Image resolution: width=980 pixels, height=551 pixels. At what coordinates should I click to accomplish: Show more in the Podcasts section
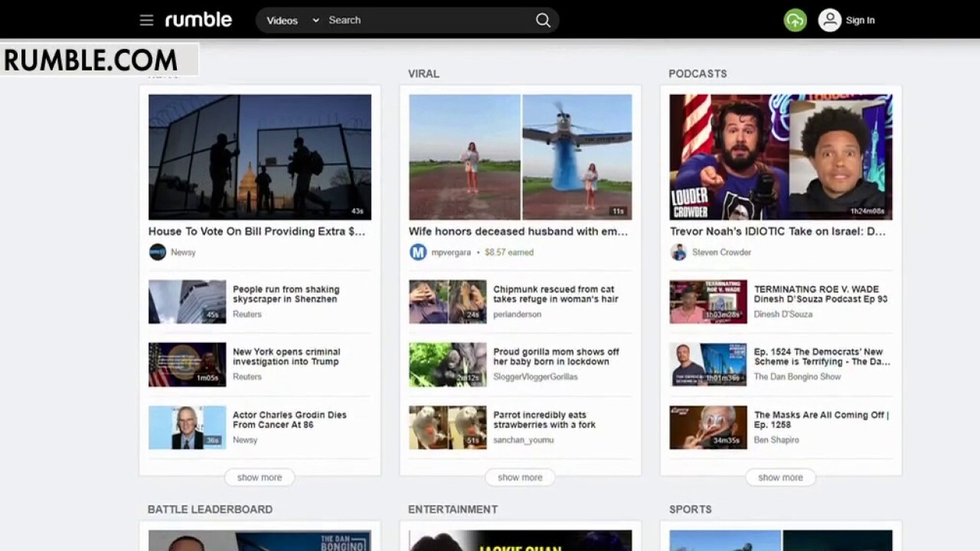[x=780, y=478]
